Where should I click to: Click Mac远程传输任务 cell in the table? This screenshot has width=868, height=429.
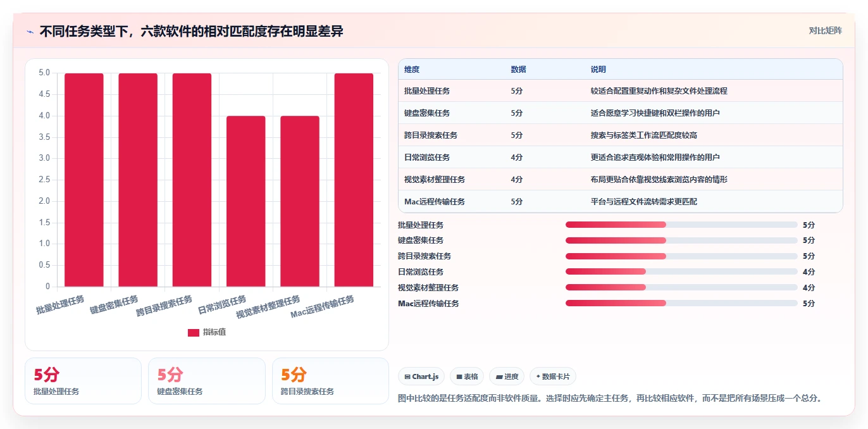coord(435,202)
